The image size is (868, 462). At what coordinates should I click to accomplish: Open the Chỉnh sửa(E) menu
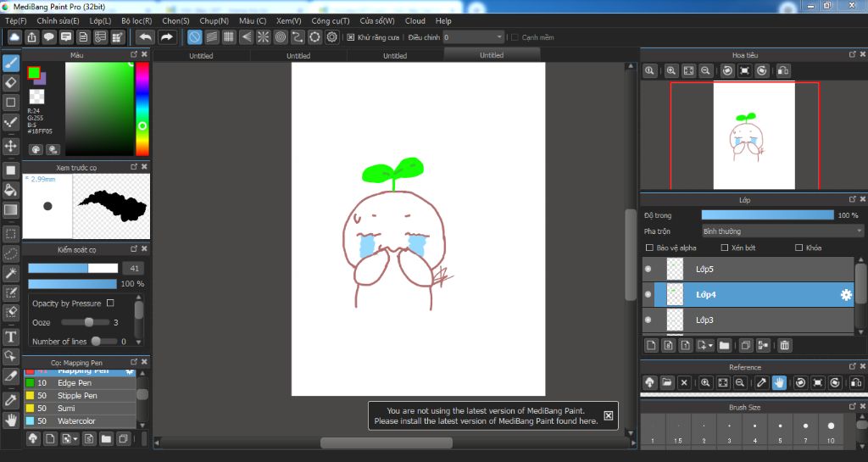pos(58,21)
